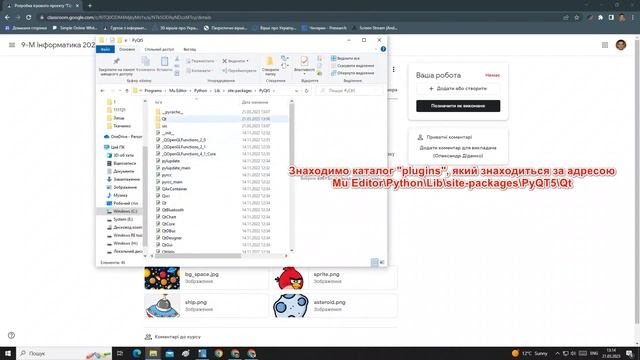The width and height of the screenshot is (640, 360).
Task: Open Classroom help icon at bottom left
Action: (x=11, y=335)
